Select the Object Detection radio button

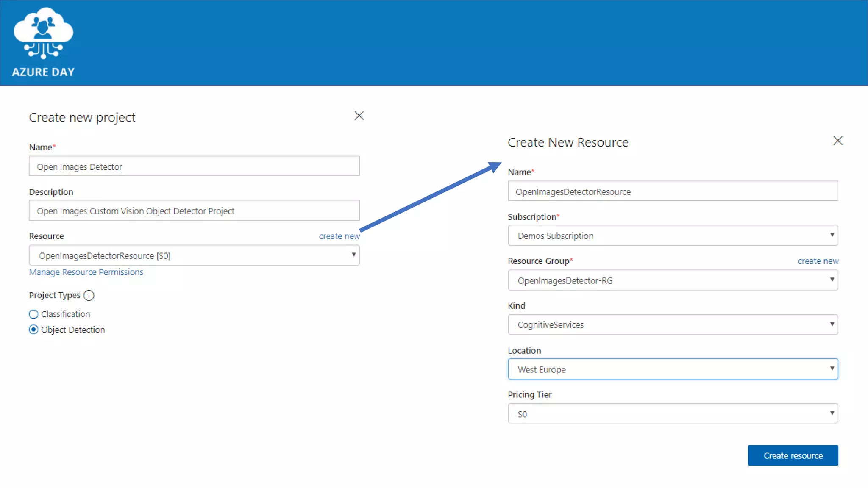coord(33,330)
